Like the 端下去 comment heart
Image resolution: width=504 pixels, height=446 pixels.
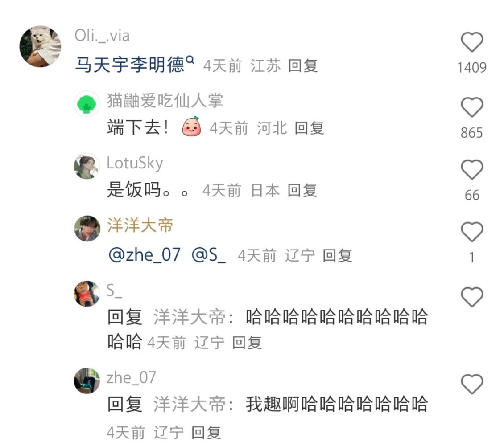(472, 107)
